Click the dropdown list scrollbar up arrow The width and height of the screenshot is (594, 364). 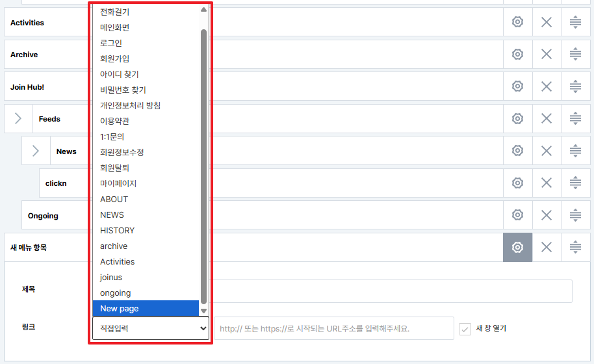[x=204, y=10]
